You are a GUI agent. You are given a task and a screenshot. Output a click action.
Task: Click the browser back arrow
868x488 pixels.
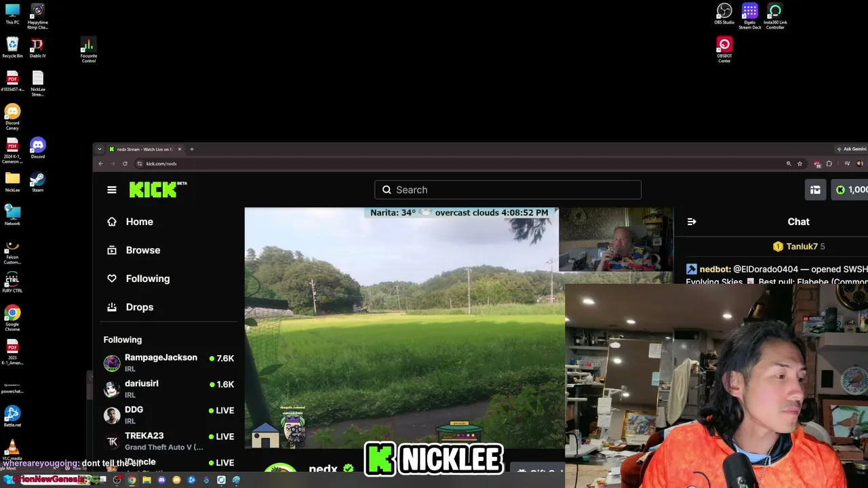(100, 163)
